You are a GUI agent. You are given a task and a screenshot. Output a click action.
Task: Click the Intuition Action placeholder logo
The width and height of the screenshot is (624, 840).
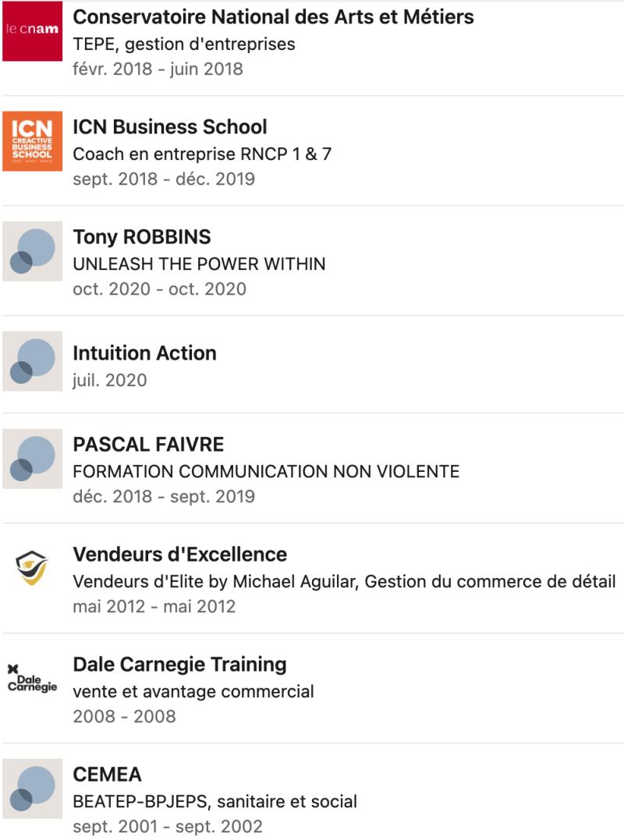coord(32,361)
